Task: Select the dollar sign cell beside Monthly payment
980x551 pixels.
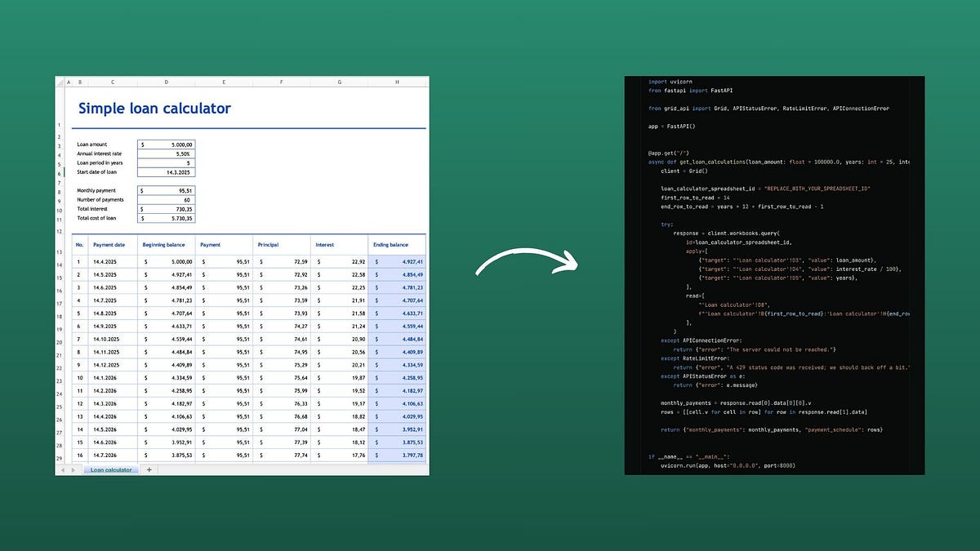Action: [142, 190]
